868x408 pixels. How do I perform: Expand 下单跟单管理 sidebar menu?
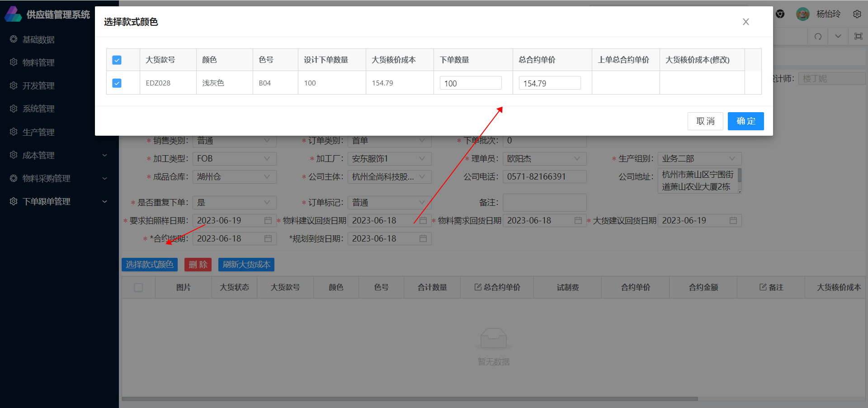pos(46,202)
